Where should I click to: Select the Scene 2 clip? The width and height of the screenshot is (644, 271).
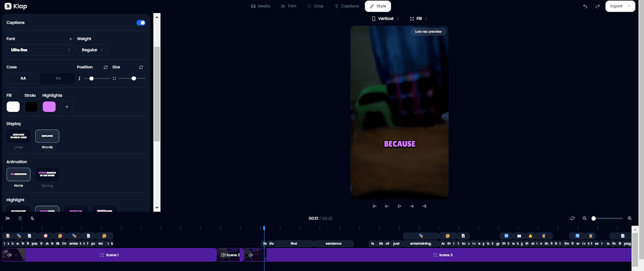tap(230, 255)
